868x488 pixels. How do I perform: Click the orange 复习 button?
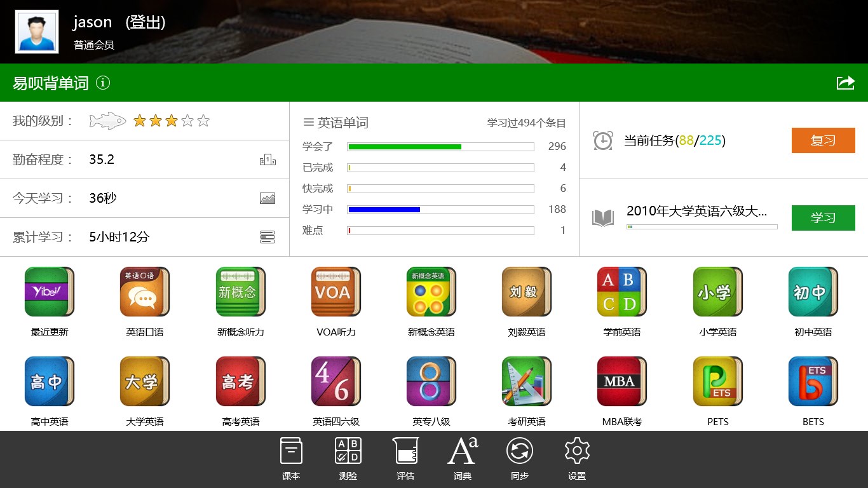(x=823, y=140)
